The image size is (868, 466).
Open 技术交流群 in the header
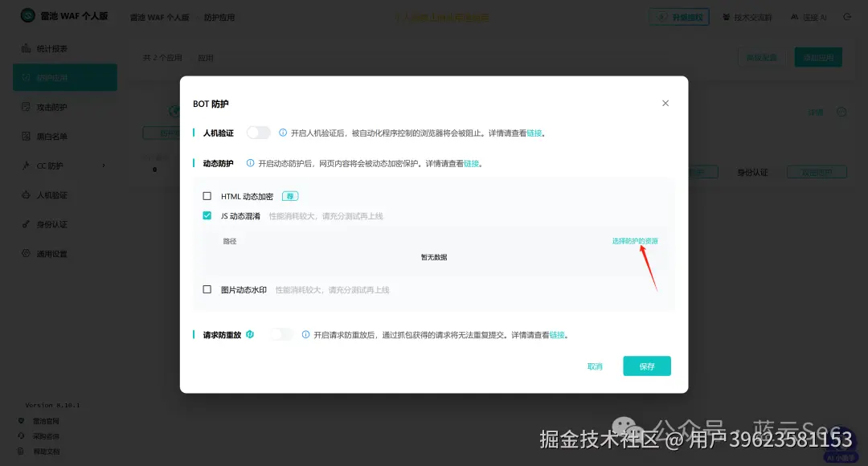747,17
